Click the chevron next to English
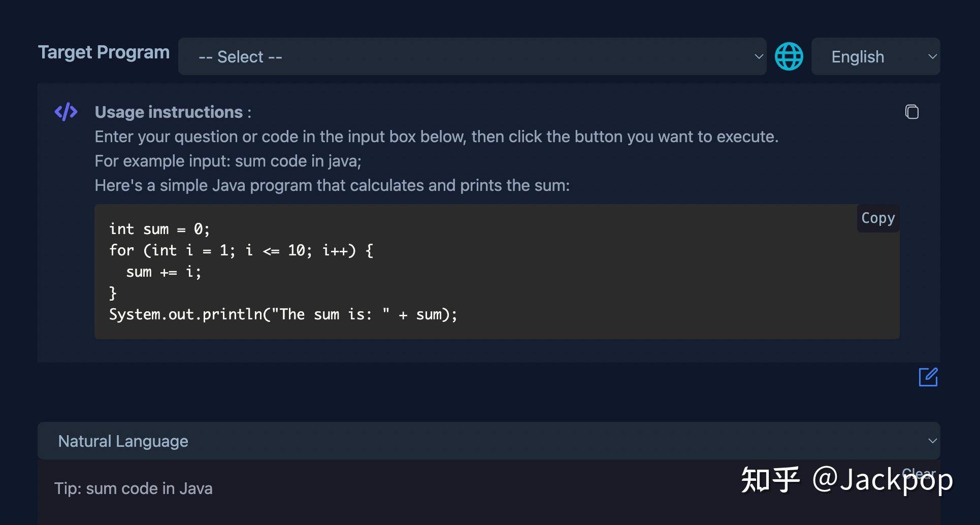980x525 pixels. click(x=932, y=56)
